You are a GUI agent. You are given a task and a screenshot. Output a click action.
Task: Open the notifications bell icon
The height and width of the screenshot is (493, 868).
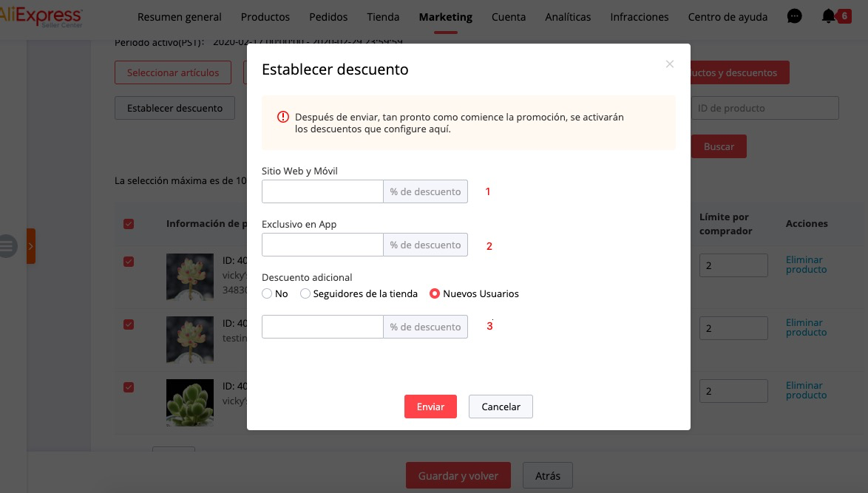(x=828, y=16)
